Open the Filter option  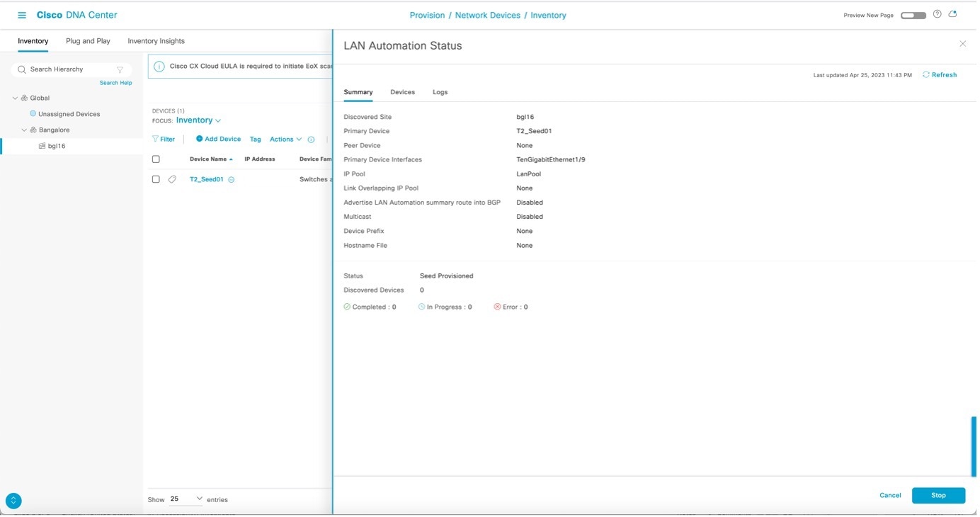(x=164, y=139)
